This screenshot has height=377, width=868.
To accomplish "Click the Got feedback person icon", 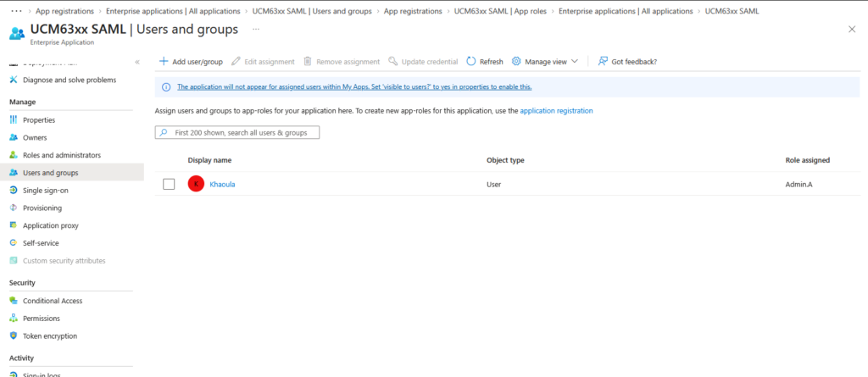I will click(604, 62).
